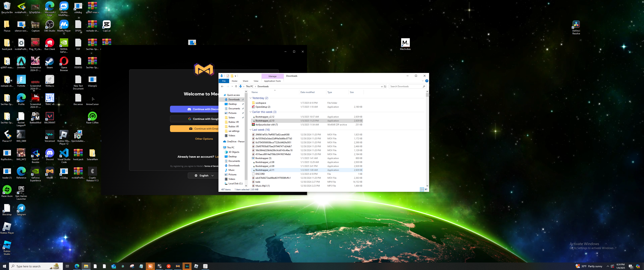The image size is (644, 270).
Task: Click Microsoft Edge in the taskbar
Action: point(77,266)
